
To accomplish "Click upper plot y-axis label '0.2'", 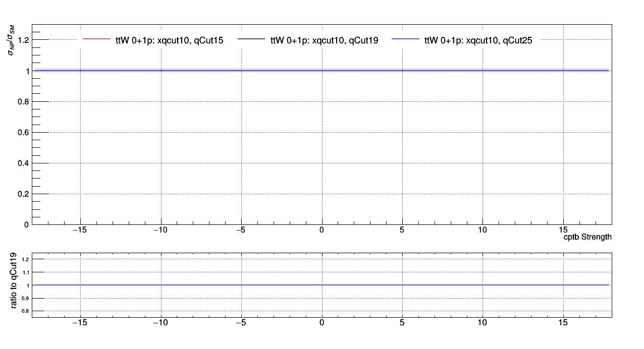I will click(x=22, y=194).
